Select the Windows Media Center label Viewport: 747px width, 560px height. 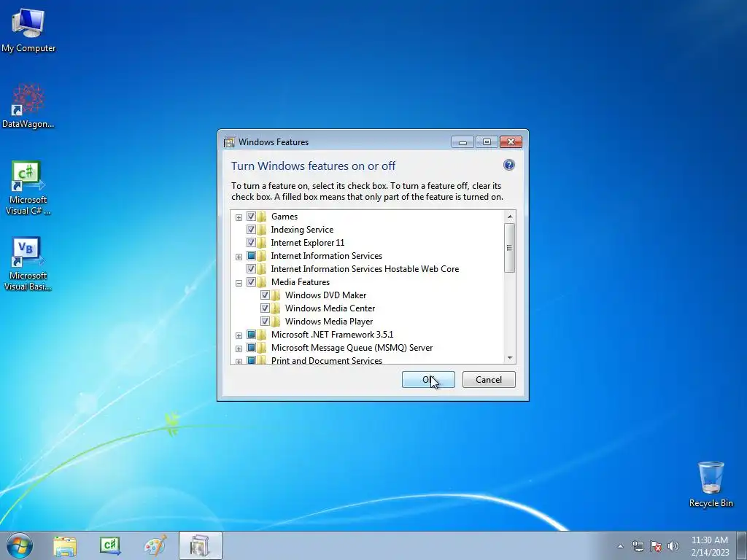tap(330, 308)
